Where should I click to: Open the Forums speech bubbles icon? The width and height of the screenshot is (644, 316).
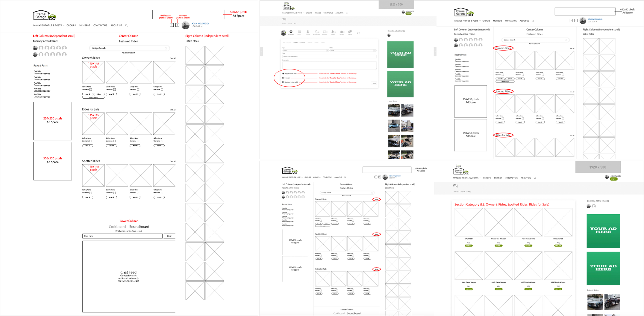(x=350, y=32)
